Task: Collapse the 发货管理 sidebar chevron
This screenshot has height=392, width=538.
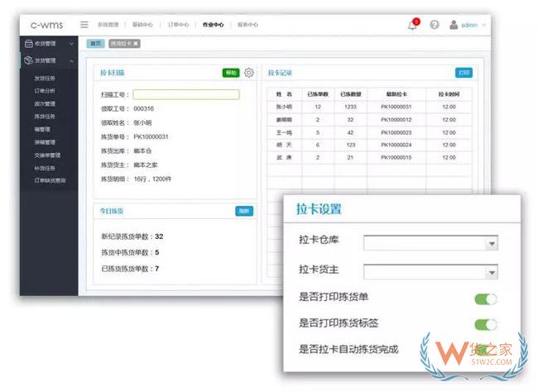Action: [x=71, y=61]
